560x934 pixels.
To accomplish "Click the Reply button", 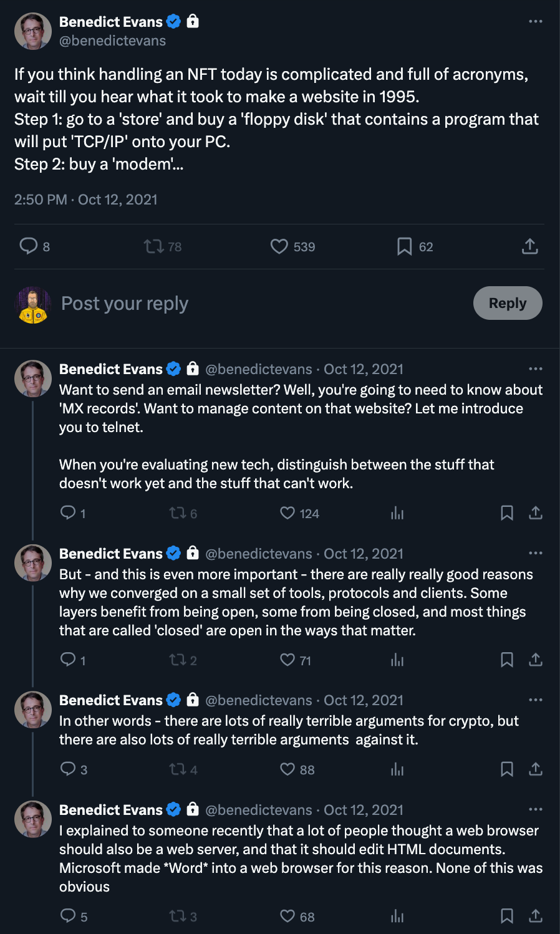I will tap(507, 303).
